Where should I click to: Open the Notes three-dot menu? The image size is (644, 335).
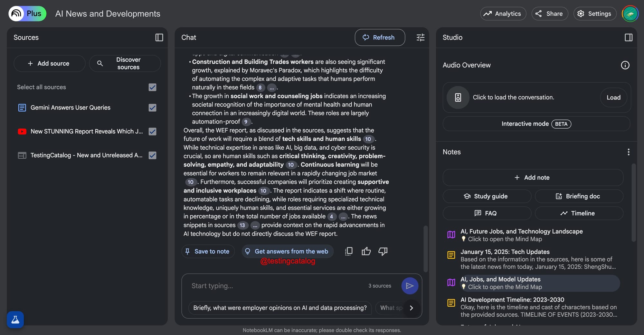pos(628,152)
